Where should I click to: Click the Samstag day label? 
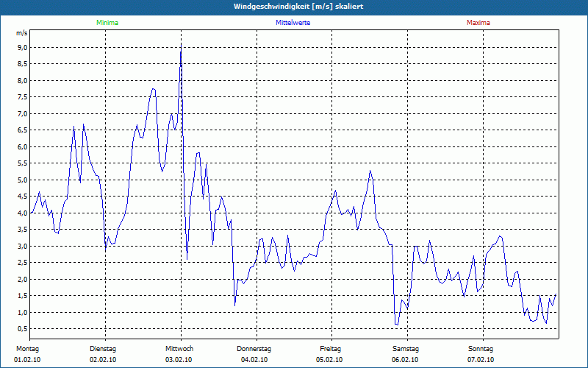click(406, 349)
